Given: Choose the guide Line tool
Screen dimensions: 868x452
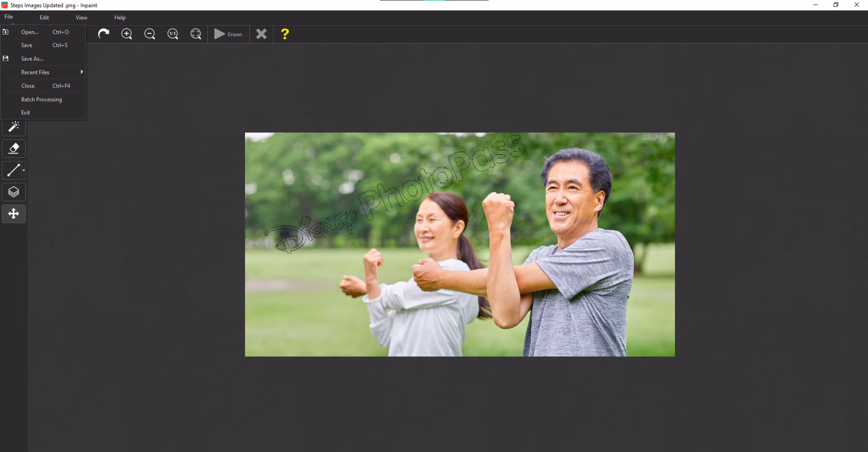Looking at the screenshot, I should pos(13,170).
